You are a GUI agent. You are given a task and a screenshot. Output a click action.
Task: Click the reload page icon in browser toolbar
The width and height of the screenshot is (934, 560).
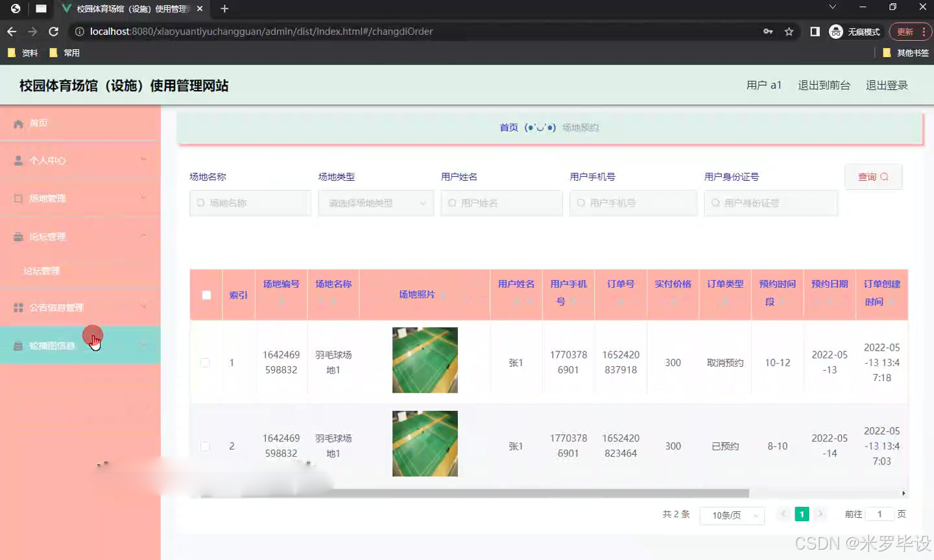click(54, 30)
